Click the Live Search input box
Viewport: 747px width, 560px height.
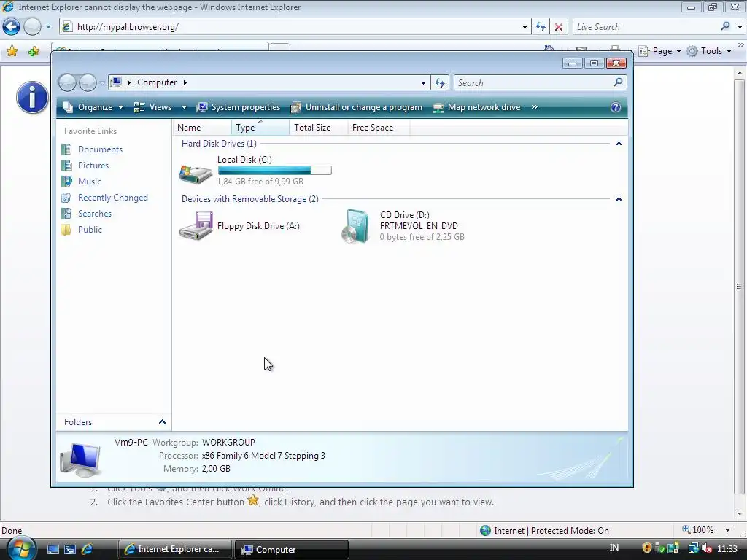[646, 27]
